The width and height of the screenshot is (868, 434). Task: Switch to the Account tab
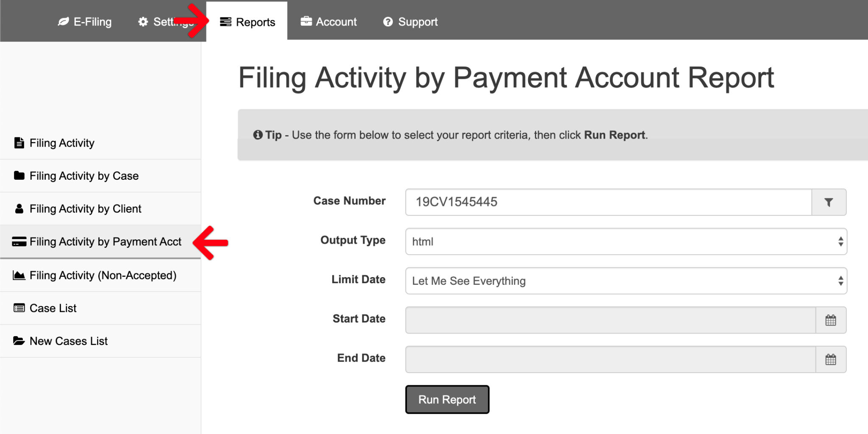[329, 22]
